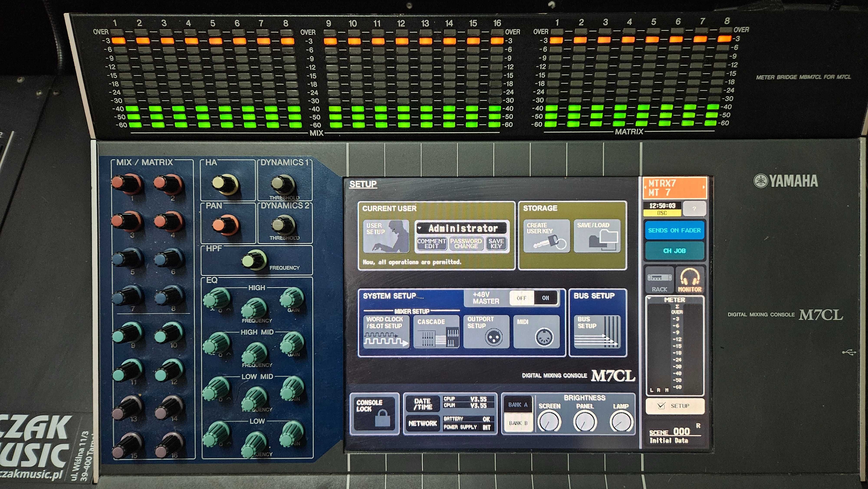Open the CH JOB menu
The image size is (868, 489).
(x=674, y=251)
